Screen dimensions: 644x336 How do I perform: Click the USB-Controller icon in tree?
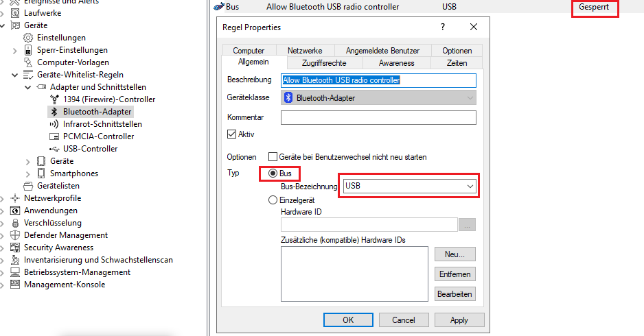(54, 149)
